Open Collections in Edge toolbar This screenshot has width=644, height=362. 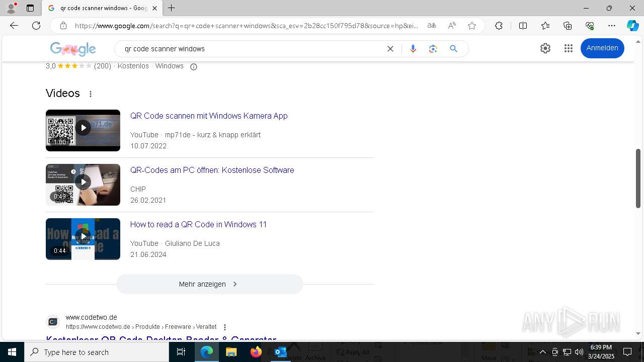(568, 26)
